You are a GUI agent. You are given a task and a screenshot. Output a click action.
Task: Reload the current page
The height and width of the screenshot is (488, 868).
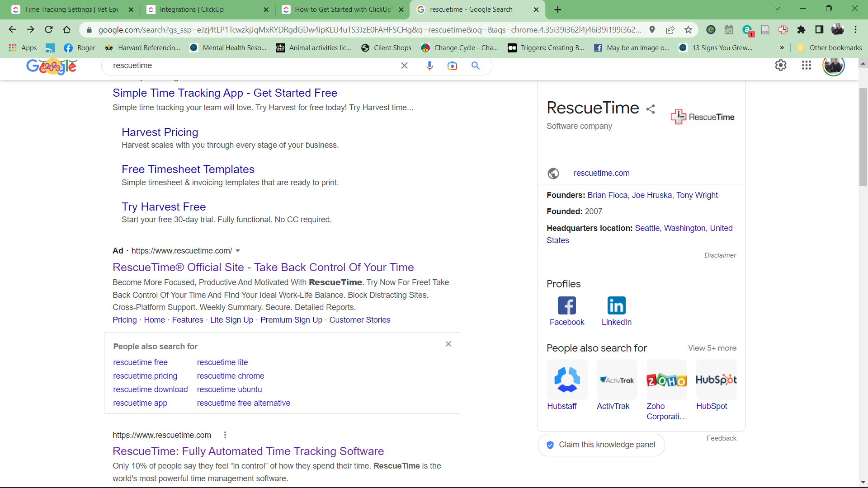[48, 29]
